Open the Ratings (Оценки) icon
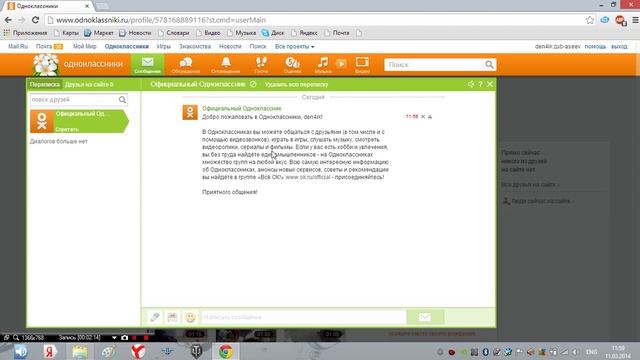Image resolution: width=640 pixels, height=360 pixels. 292,64
